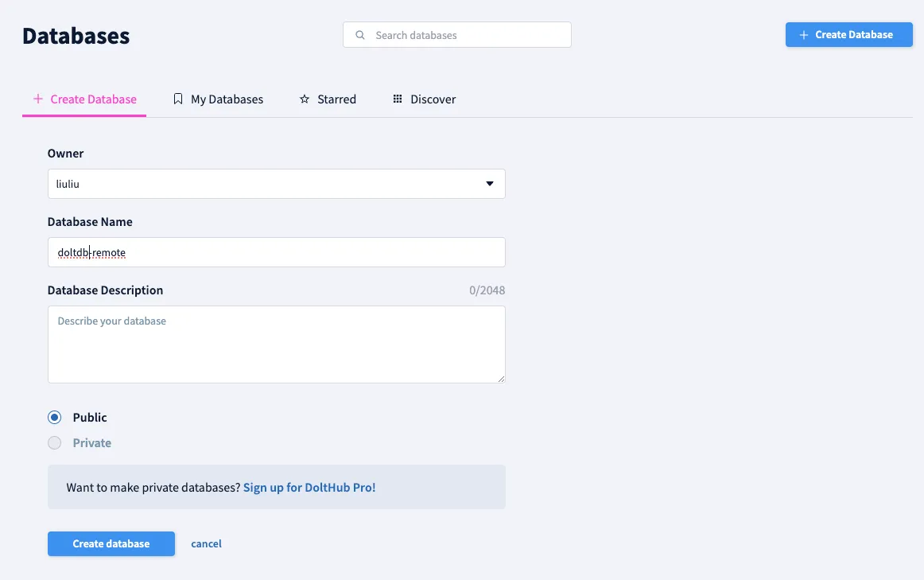This screenshot has height=580, width=924.
Task: Click the plus icon on Create Database tab
Action: coord(37,99)
